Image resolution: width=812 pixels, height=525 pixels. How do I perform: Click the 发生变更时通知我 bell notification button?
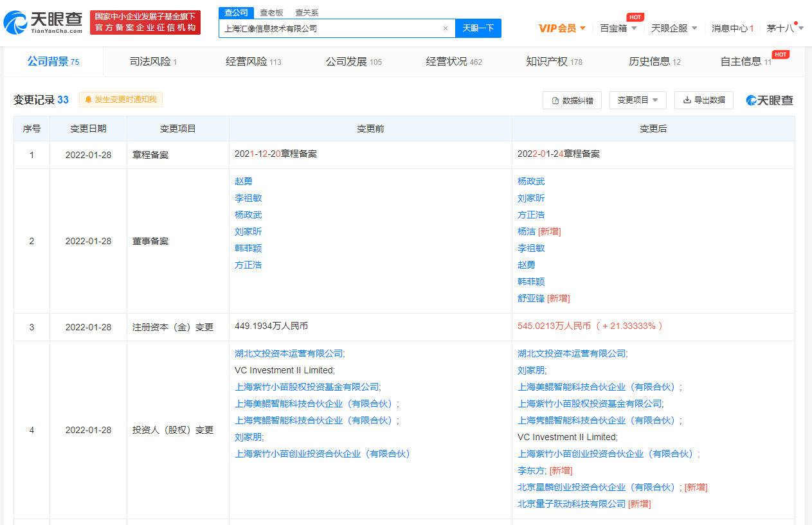[x=121, y=100]
